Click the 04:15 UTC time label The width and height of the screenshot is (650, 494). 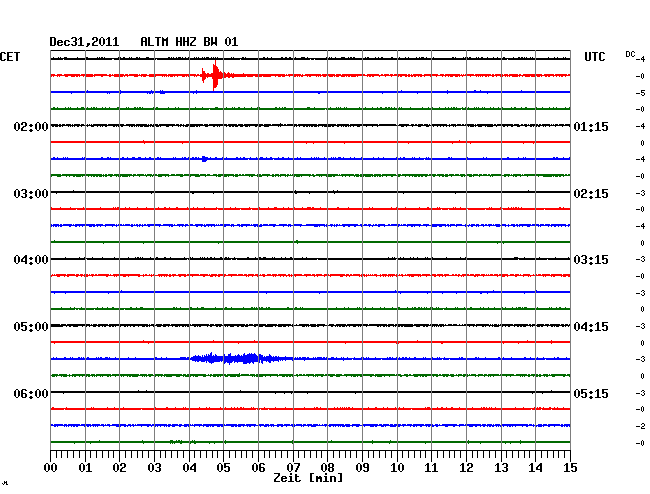pyautogui.click(x=591, y=327)
